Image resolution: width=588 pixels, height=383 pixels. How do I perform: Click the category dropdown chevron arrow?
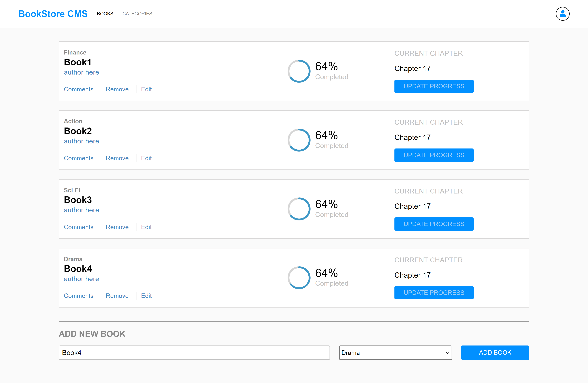(x=447, y=353)
